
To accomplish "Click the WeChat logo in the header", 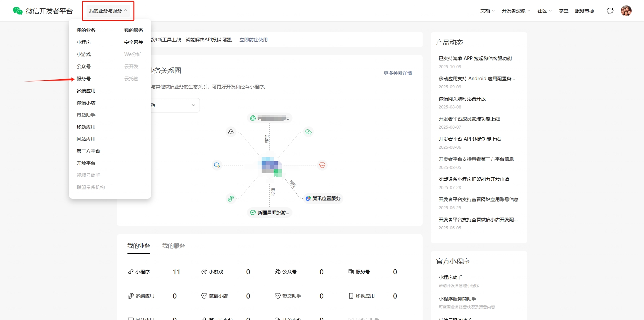I will 17,11.
